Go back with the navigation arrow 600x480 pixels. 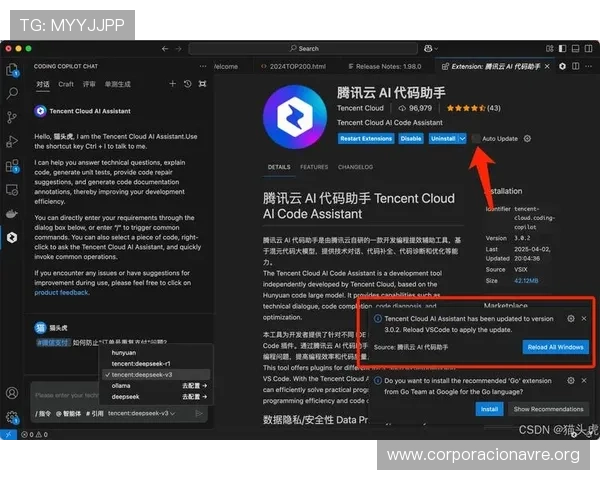pyautogui.click(x=165, y=49)
